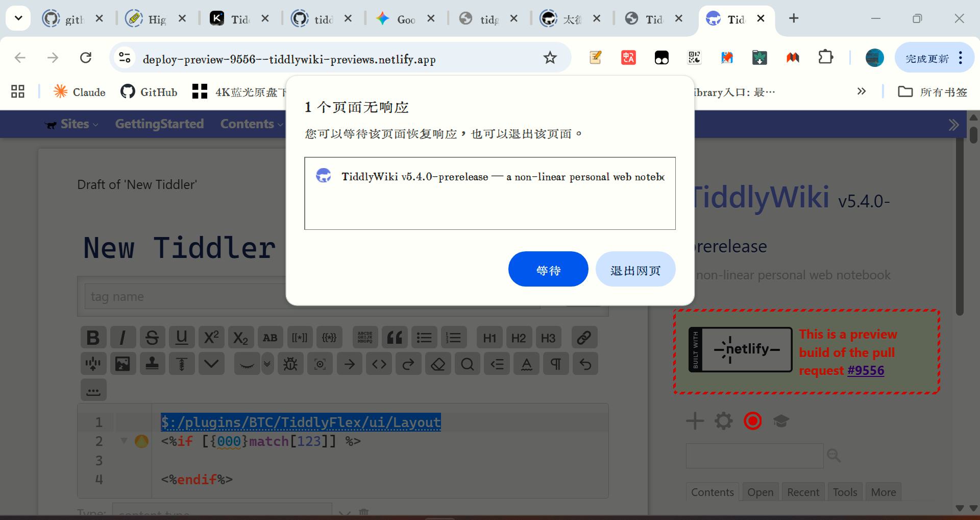Open the picture insert tool
This screenshot has width=980, height=520.
tap(122, 364)
